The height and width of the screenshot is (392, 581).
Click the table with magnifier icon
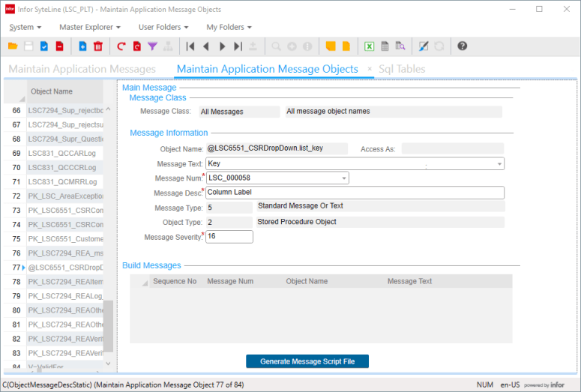click(400, 46)
